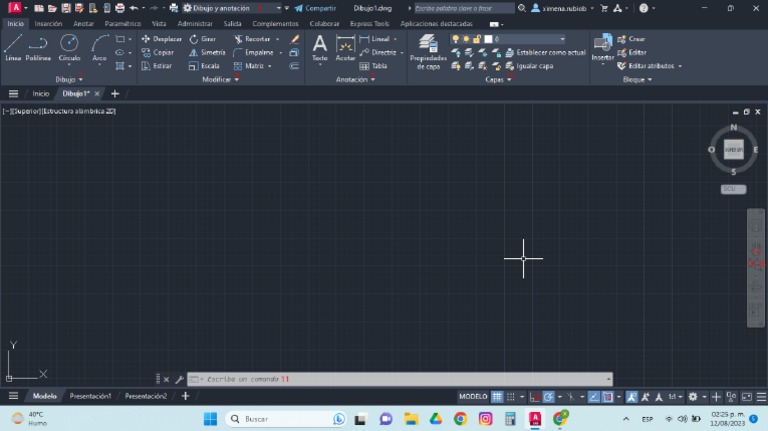Image resolution: width=768 pixels, height=431 pixels.
Task: Open the layer selection dropdown
Action: click(562, 39)
